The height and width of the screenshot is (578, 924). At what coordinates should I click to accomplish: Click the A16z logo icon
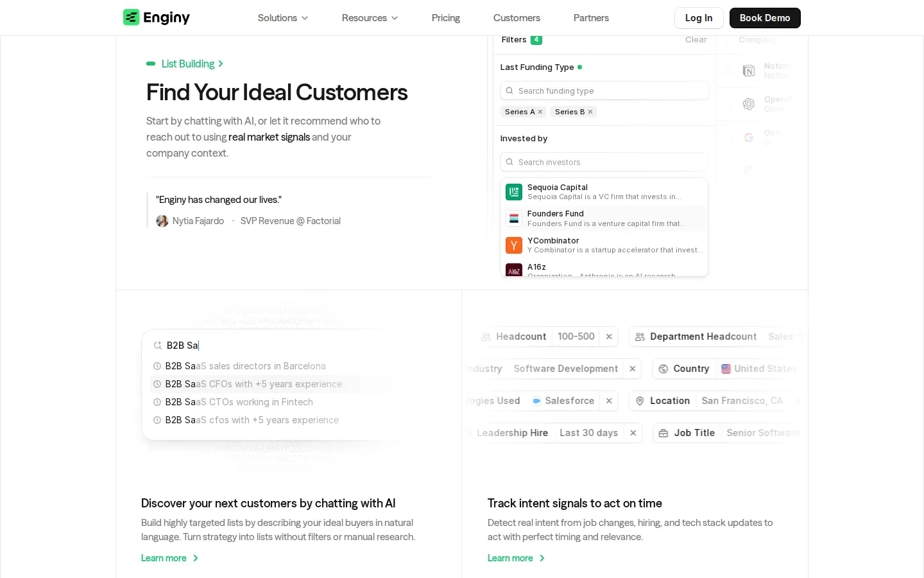click(514, 270)
